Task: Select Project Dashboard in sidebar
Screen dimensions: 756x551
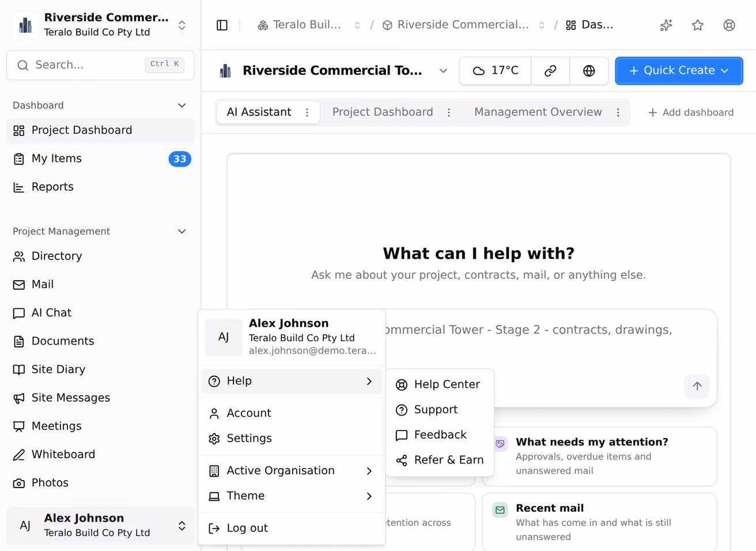Action: click(x=100, y=130)
